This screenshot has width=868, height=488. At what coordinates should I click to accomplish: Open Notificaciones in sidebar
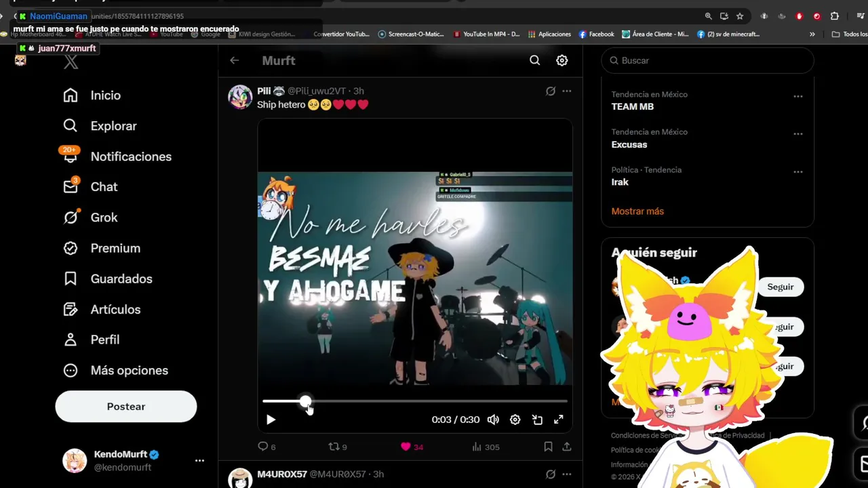point(117,157)
